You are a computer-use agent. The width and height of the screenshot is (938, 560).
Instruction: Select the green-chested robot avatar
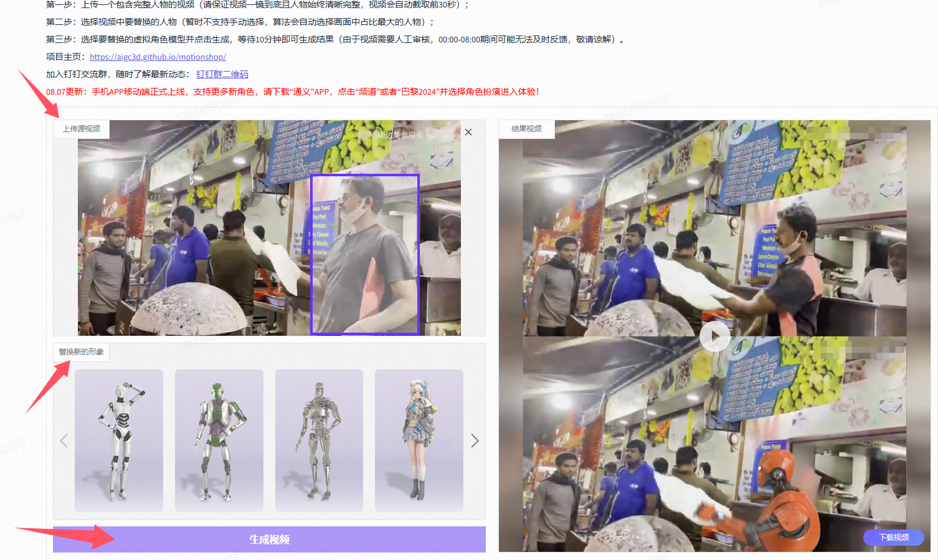click(219, 440)
